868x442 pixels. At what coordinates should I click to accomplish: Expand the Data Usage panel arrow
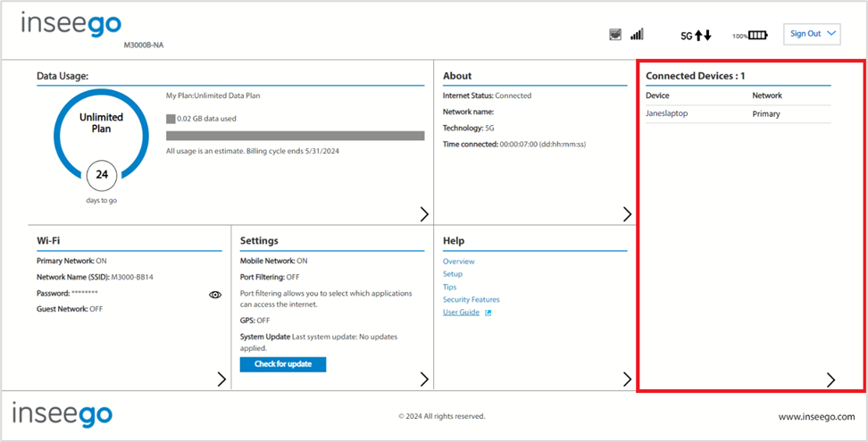coord(424,214)
